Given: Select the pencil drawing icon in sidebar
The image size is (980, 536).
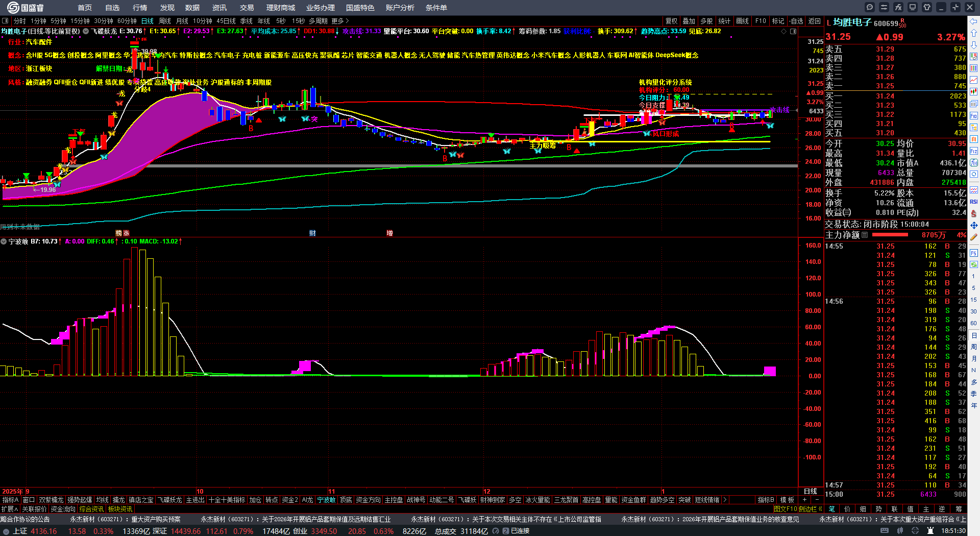Looking at the screenshot, I should pyautogui.click(x=974, y=237).
